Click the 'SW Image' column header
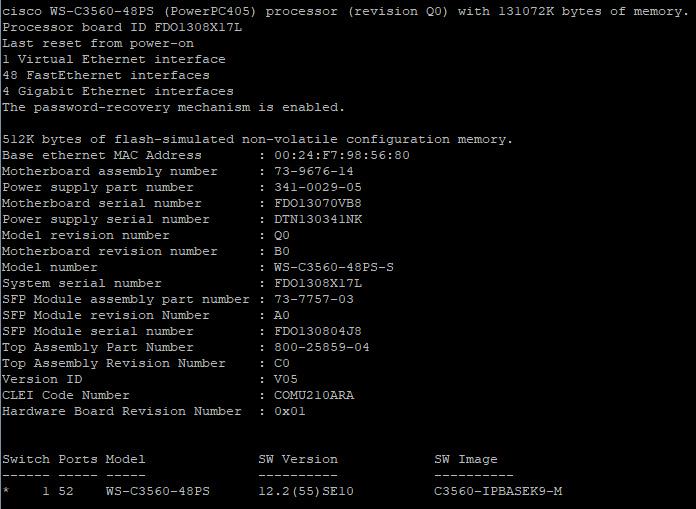The height and width of the screenshot is (509, 696). tap(465, 459)
